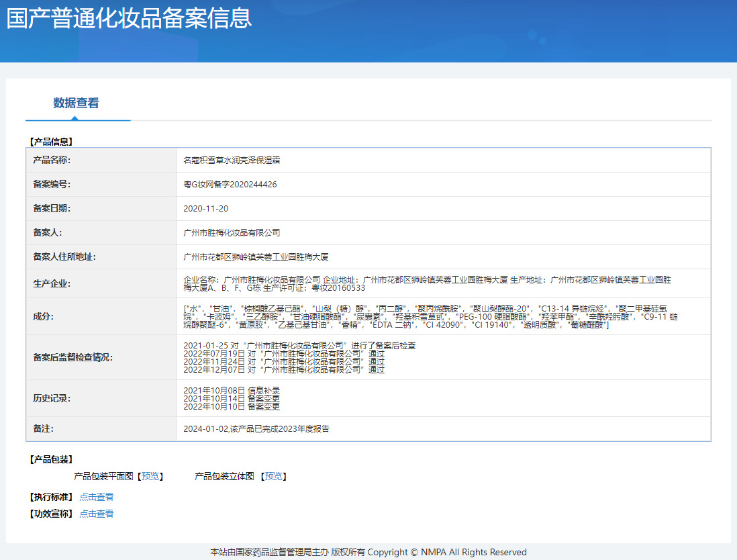Image resolution: width=737 pixels, height=560 pixels.
Task: Click the 备案日期 label cell
Action: 101,208
